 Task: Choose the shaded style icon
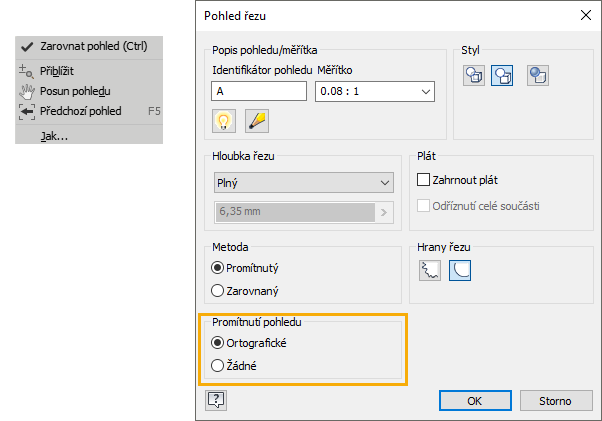point(539,76)
